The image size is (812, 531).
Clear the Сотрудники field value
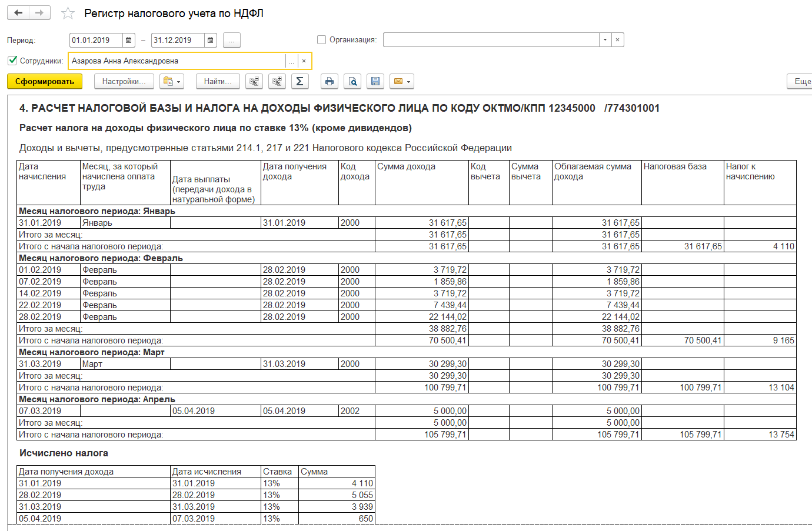[x=304, y=61]
